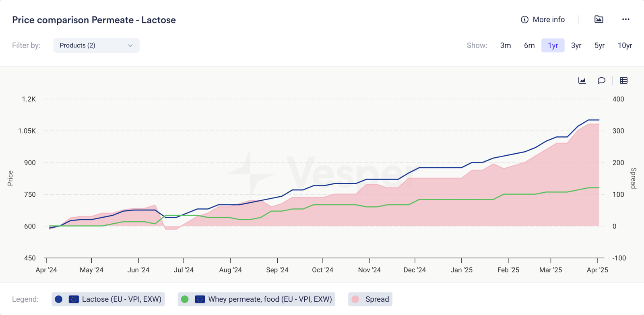This screenshot has width=644, height=315.
Task: Toggle the Whey permeate, food series
Action: tap(270, 299)
